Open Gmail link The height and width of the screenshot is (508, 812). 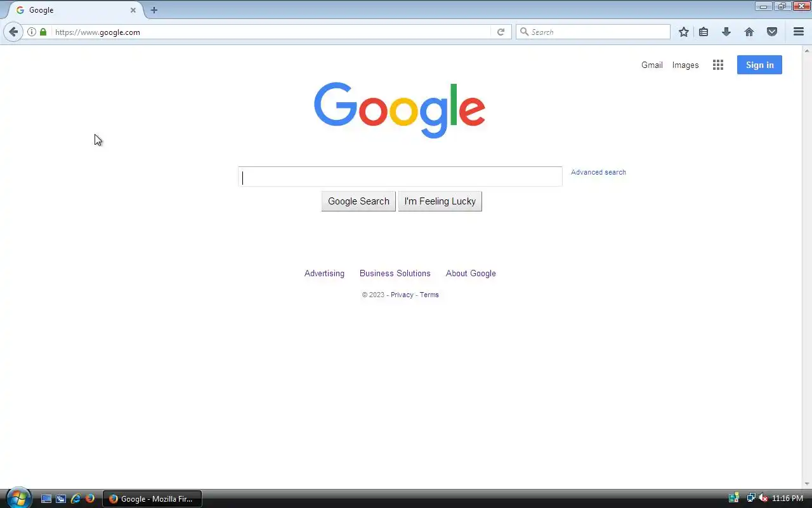tap(652, 65)
